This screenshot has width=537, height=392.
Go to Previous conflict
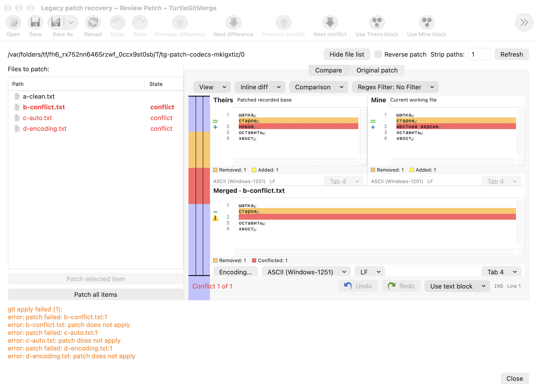click(284, 23)
